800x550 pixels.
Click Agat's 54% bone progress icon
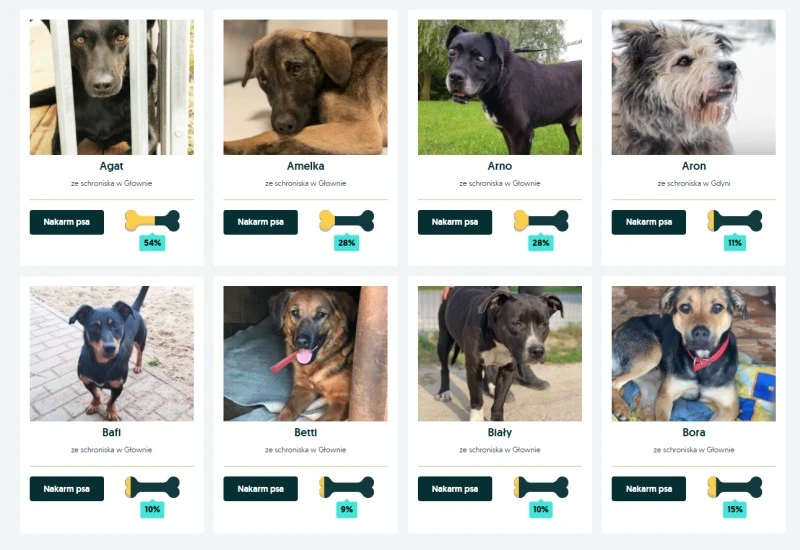(152, 221)
